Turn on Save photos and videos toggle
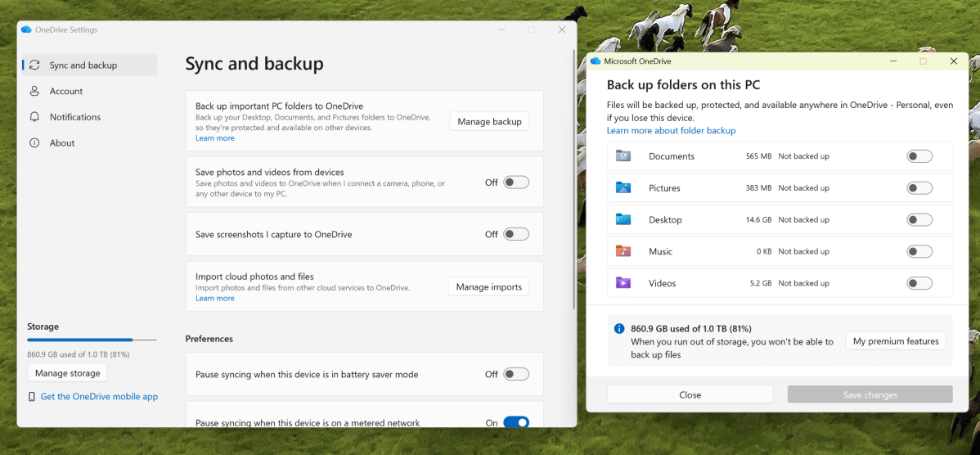Screen dimensions: 980x455 tap(516, 182)
